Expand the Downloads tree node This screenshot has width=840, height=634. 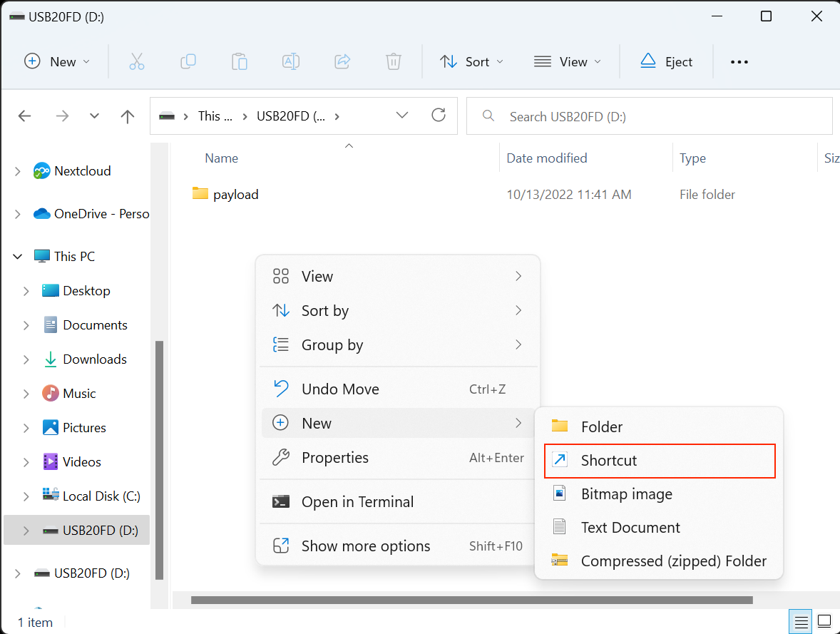click(26, 359)
